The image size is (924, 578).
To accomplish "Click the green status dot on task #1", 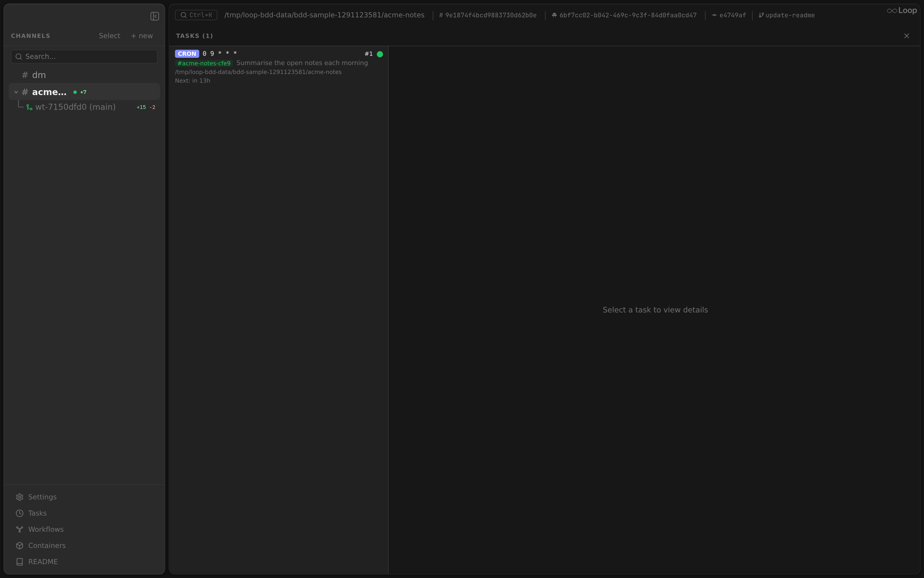I will click(x=380, y=54).
